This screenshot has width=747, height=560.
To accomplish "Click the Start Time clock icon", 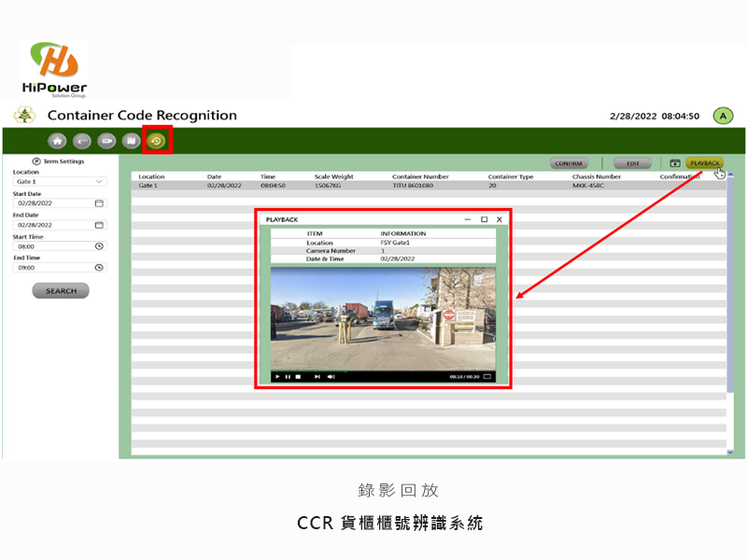I will 99,246.
